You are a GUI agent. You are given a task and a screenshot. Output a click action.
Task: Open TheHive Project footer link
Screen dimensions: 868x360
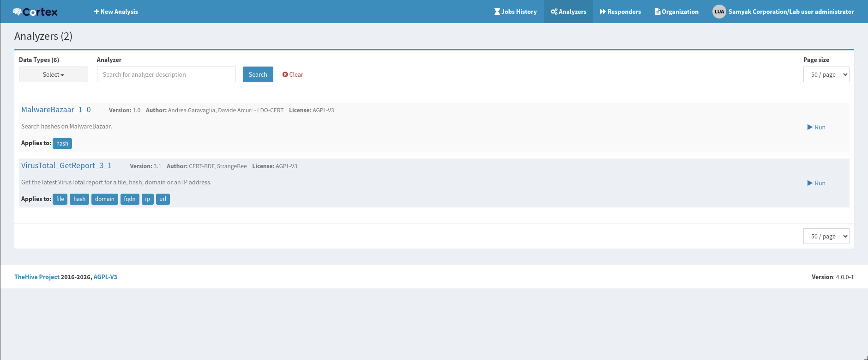click(37, 277)
